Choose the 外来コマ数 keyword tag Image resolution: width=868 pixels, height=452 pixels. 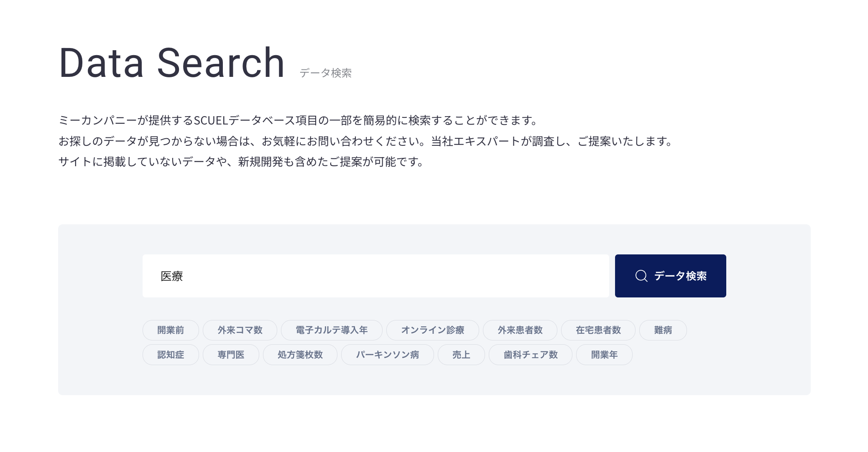(240, 330)
